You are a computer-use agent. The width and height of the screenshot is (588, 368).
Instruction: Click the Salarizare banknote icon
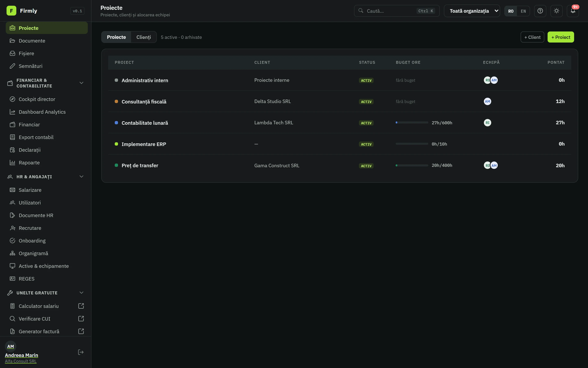click(x=12, y=190)
